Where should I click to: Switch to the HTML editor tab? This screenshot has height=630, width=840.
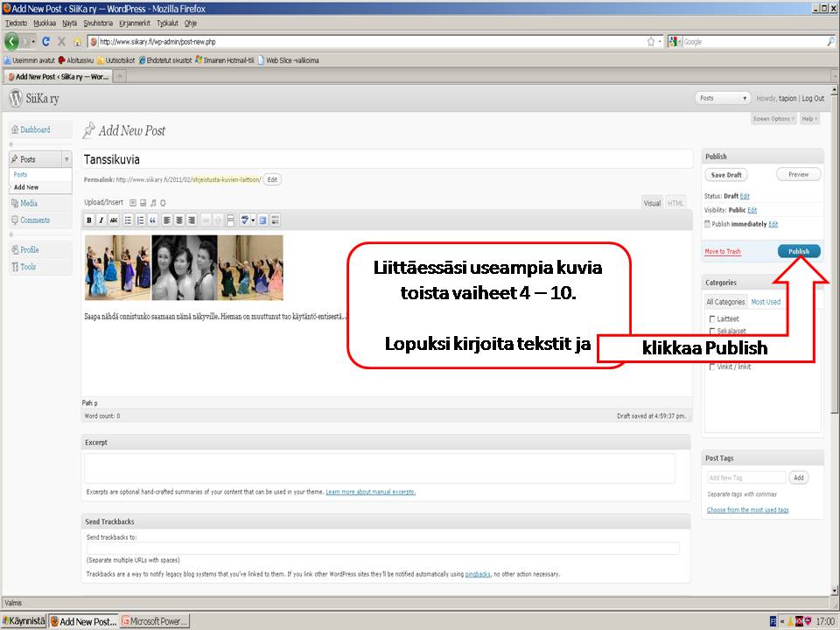click(675, 203)
